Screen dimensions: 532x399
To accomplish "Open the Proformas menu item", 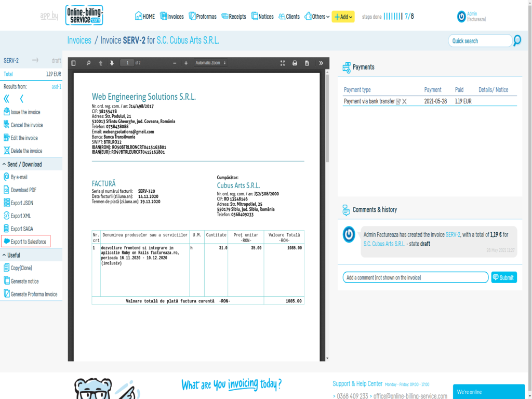I will 203,17.
